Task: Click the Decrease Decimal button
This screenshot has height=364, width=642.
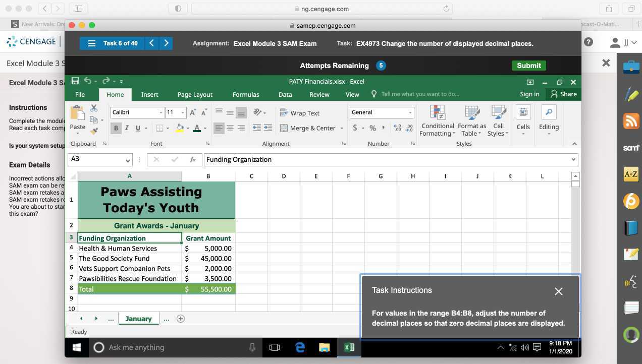Action: [x=409, y=128]
